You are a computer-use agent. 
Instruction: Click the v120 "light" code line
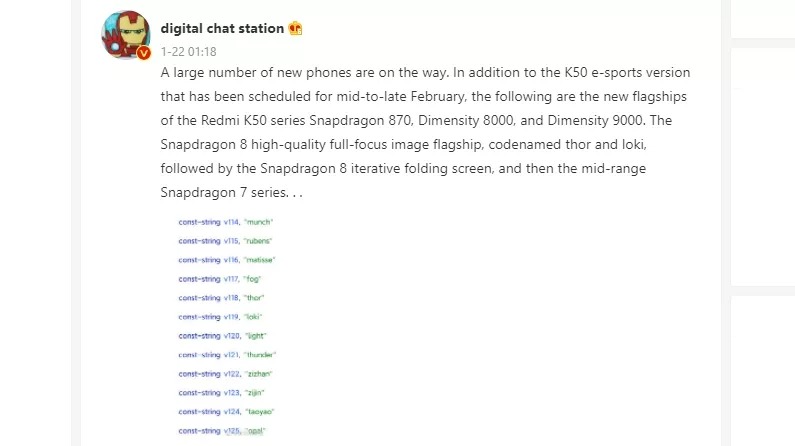point(223,335)
